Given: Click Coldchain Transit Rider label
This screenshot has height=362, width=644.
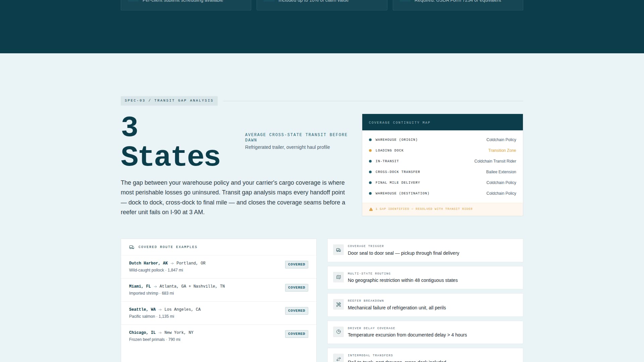Looking at the screenshot, I should click(x=495, y=161).
